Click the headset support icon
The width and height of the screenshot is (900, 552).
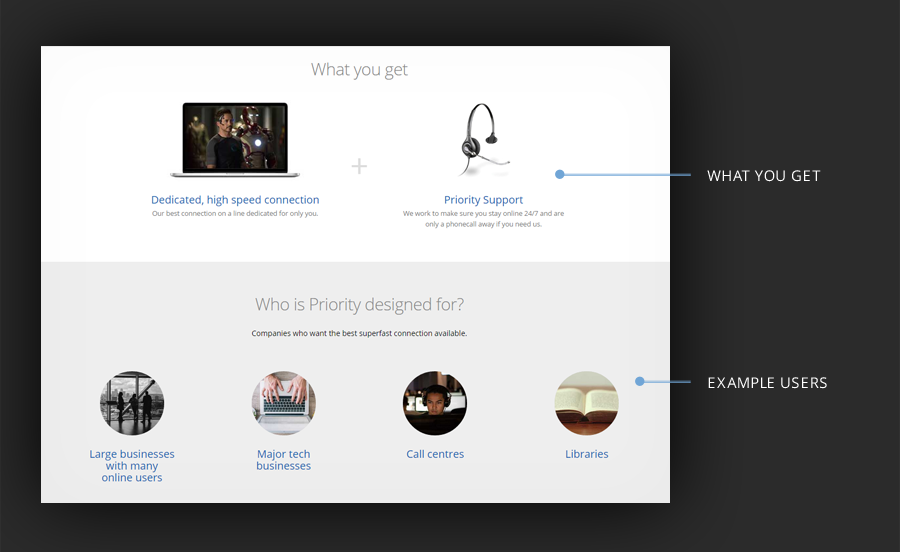coord(482,140)
